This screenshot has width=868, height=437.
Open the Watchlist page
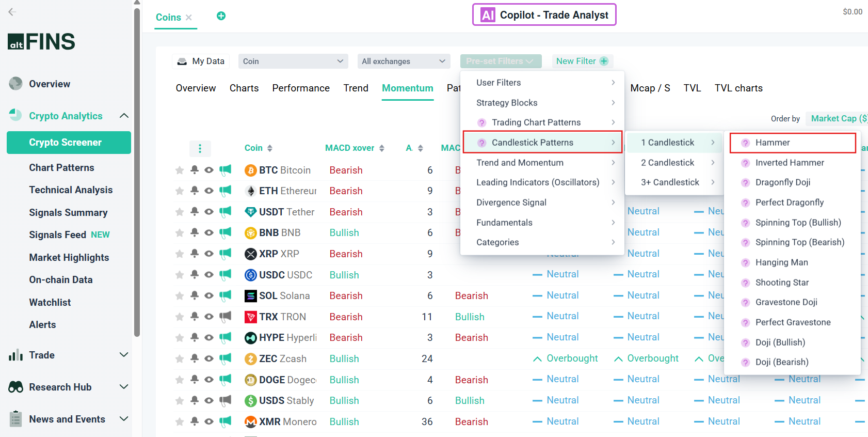pos(50,303)
